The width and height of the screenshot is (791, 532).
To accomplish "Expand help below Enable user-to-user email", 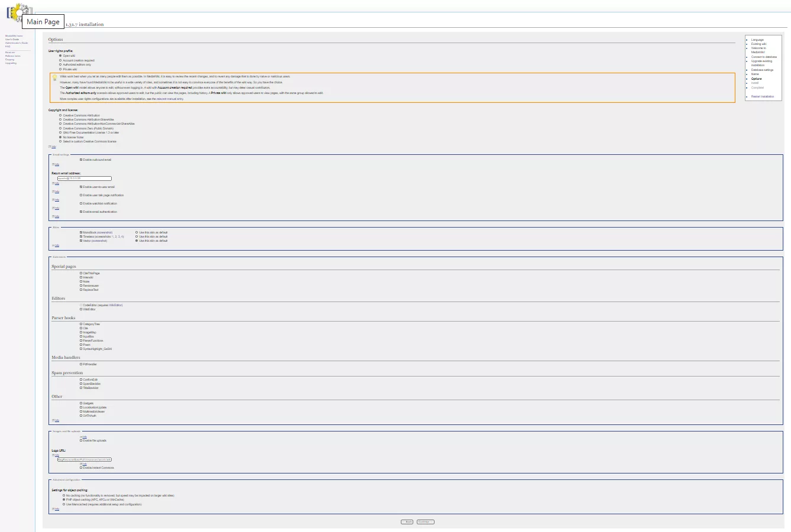I will [56, 192].
